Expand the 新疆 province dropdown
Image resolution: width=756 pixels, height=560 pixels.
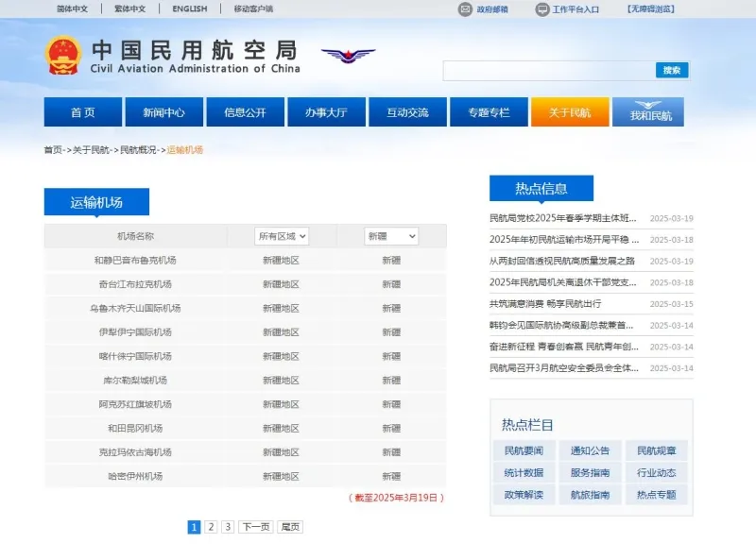tap(391, 236)
